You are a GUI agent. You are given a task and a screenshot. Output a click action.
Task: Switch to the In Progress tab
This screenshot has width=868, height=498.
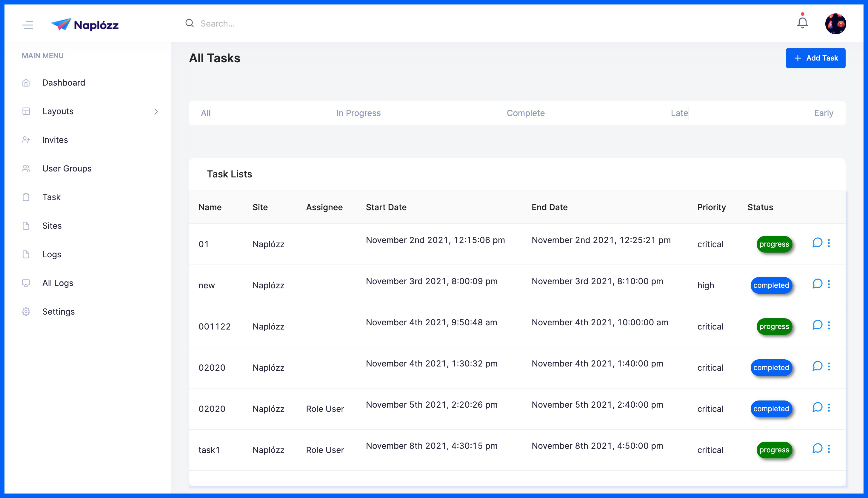click(x=358, y=113)
